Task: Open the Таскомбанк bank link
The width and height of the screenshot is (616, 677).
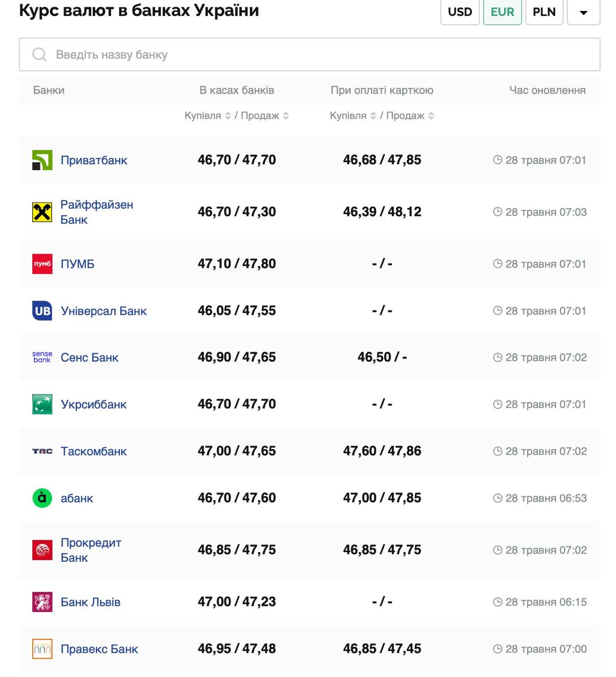Action: [94, 451]
